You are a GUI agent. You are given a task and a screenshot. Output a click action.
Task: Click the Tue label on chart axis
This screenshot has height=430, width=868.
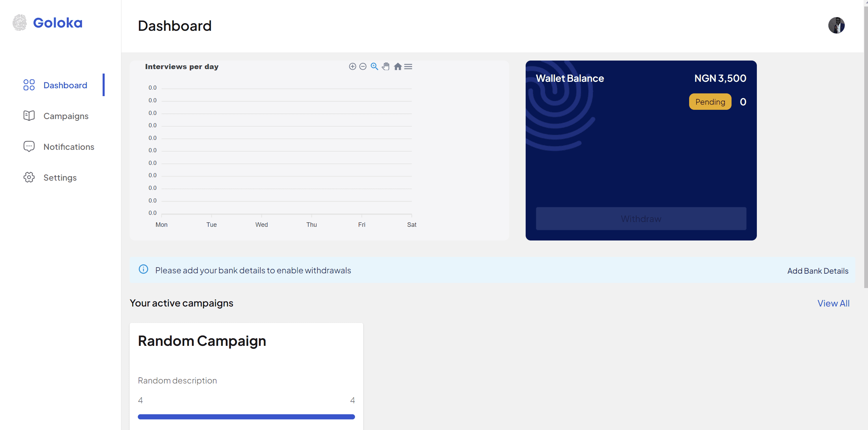tap(211, 225)
